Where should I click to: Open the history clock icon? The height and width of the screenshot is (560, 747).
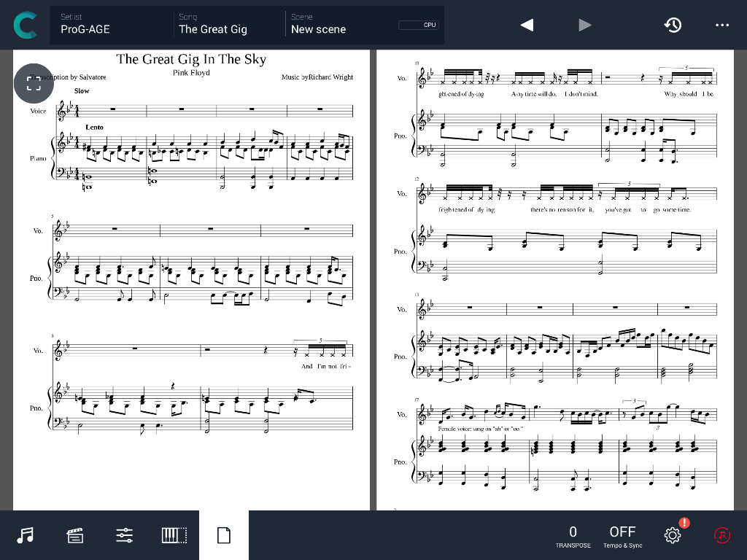(673, 25)
